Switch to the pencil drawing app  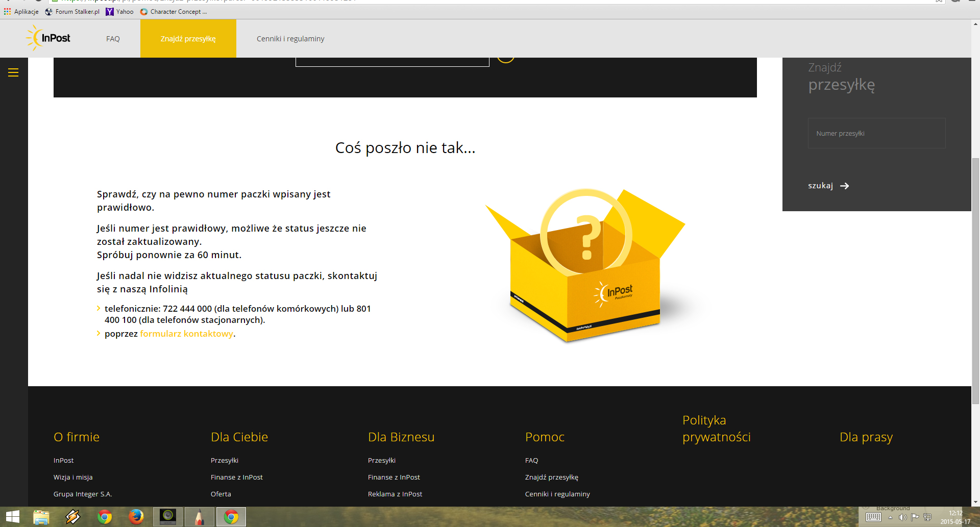pyautogui.click(x=200, y=517)
